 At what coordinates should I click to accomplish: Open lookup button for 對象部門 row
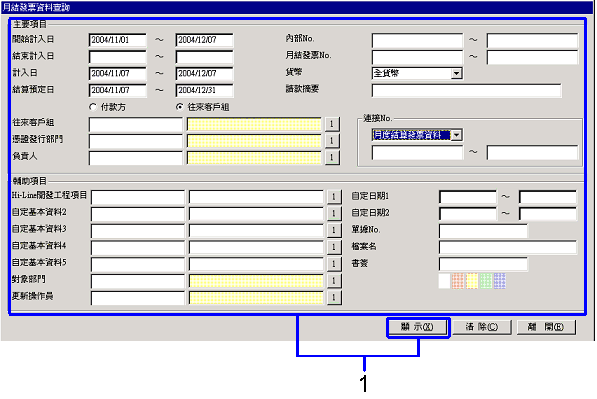click(x=334, y=281)
